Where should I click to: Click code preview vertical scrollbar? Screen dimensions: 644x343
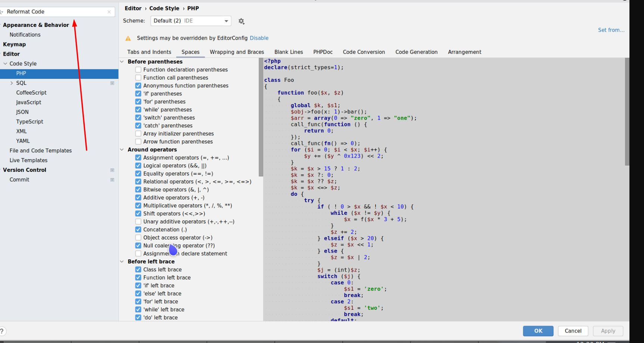pyautogui.click(x=627, y=112)
